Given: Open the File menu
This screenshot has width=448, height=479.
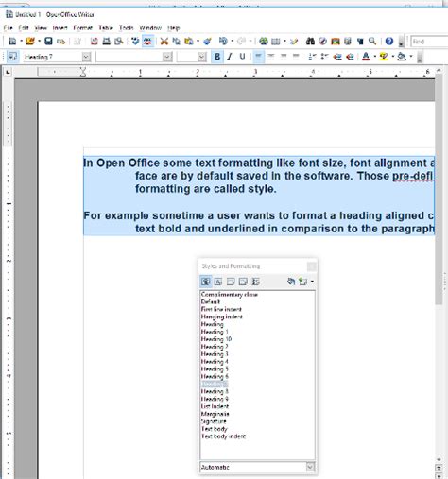Looking at the screenshot, I should pyautogui.click(x=8, y=27).
